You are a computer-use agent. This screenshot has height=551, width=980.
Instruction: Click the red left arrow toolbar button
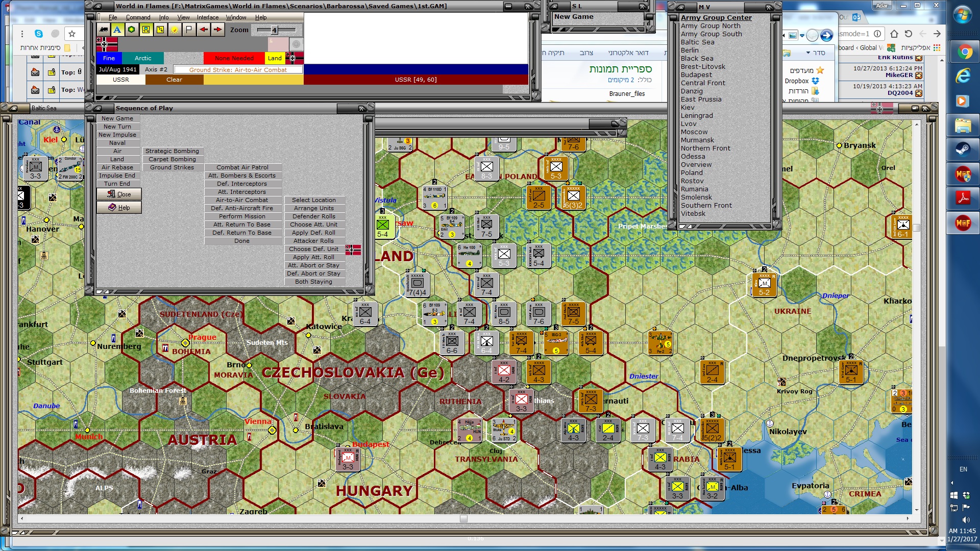click(203, 30)
